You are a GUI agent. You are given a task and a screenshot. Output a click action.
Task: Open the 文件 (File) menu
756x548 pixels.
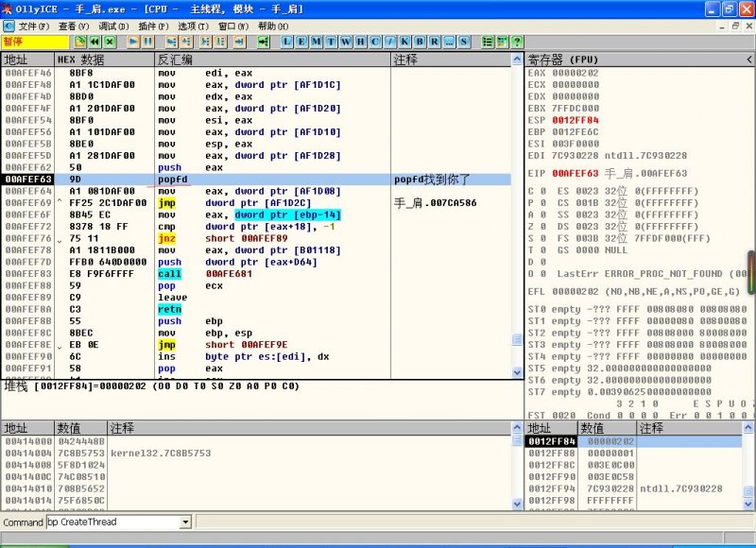33,26
